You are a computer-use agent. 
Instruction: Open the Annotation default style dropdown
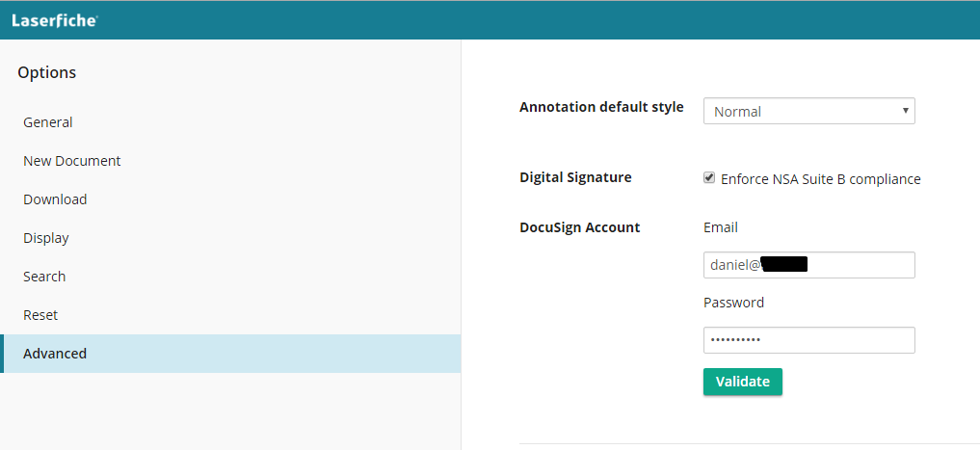pos(808,111)
